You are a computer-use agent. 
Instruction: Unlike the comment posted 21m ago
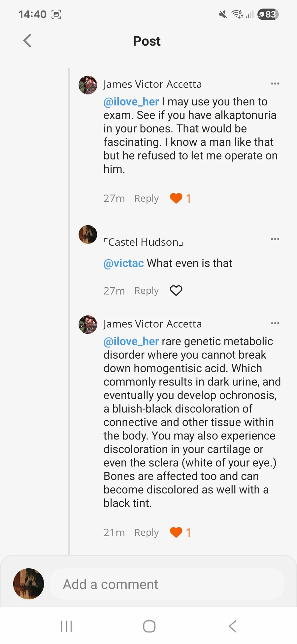click(x=176, y=532)
